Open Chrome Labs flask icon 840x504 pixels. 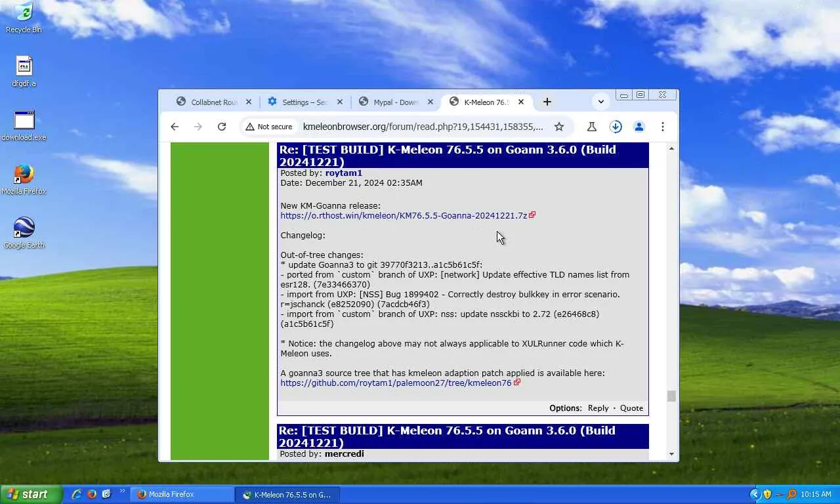tap(591, 127)
